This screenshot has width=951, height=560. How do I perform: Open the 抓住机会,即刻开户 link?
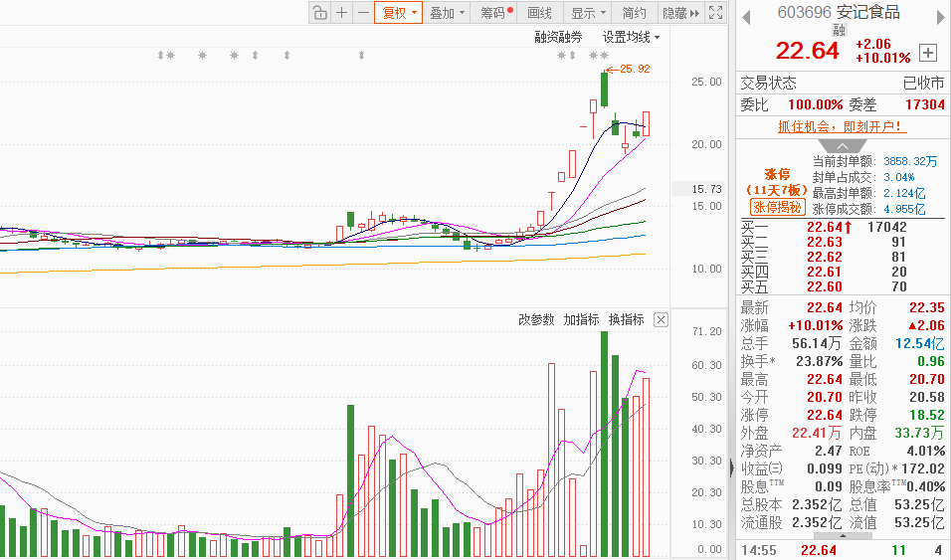pyautogui.click(x=843, y=126)
